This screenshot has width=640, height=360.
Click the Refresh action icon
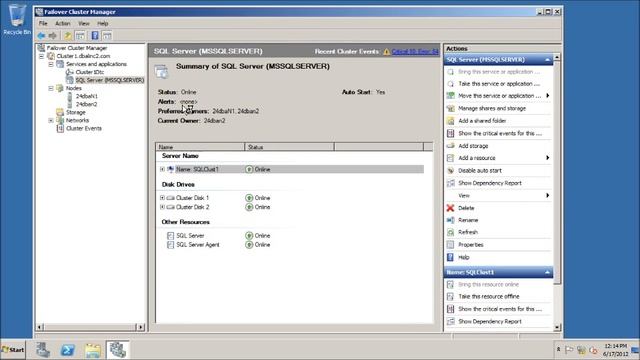click(450, 232)
